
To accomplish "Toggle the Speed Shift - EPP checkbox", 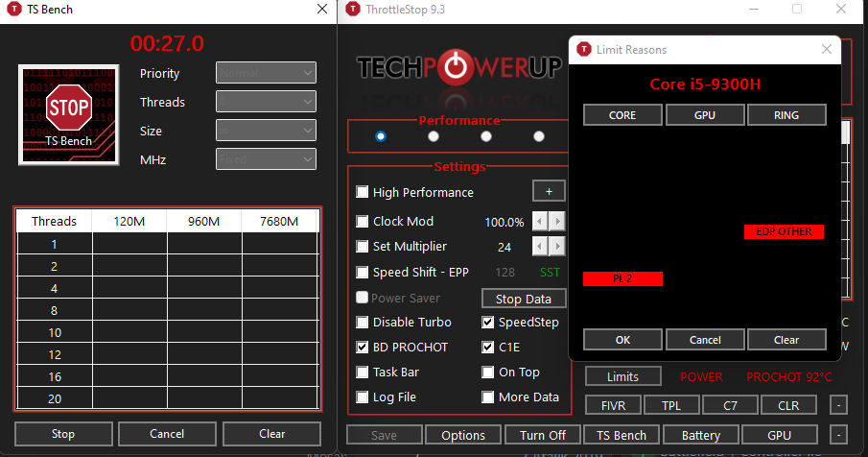I will (362, 272).
